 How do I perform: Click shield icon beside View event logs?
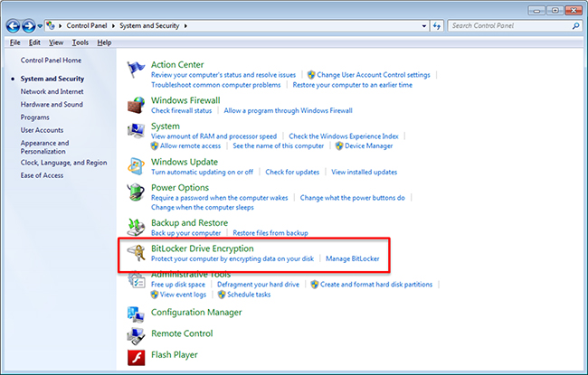(x=154, y=295)
